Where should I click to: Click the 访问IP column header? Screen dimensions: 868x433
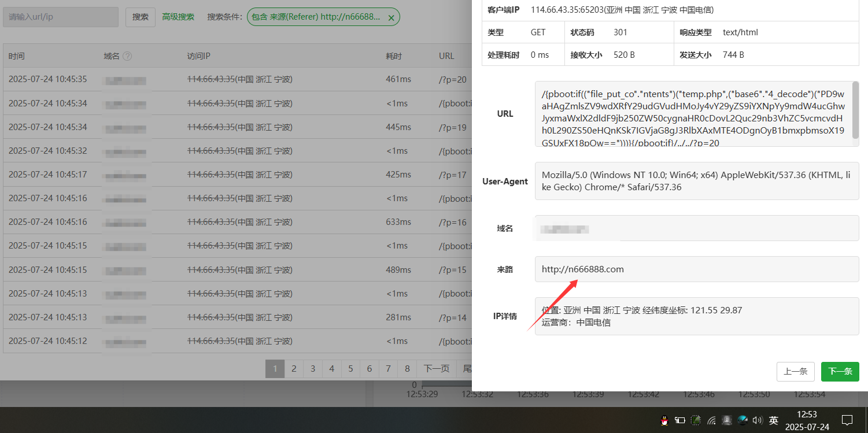[198, 56]
